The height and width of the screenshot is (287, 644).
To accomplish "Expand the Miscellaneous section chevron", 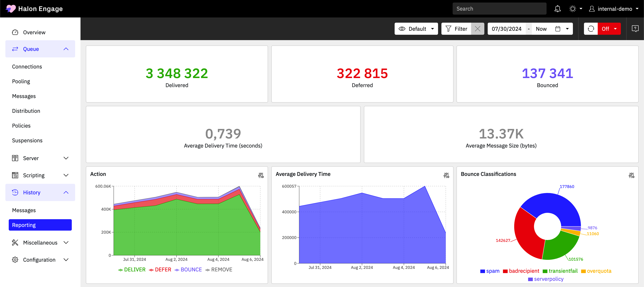I will click(66, 243).
